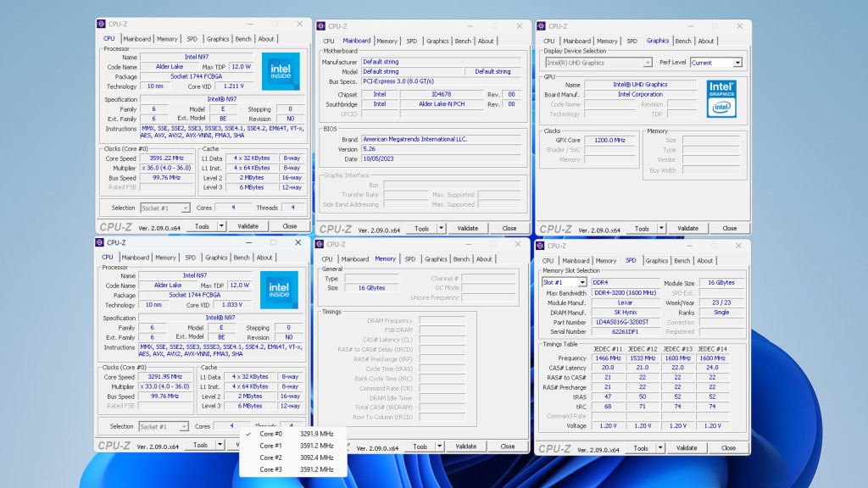Select the CPU tab in Graphics window

pos(548,41)
